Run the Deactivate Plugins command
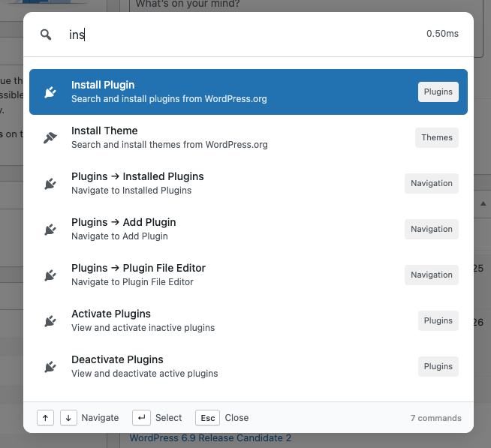This screenshot has width=491, height=448. tap(225, 367)
